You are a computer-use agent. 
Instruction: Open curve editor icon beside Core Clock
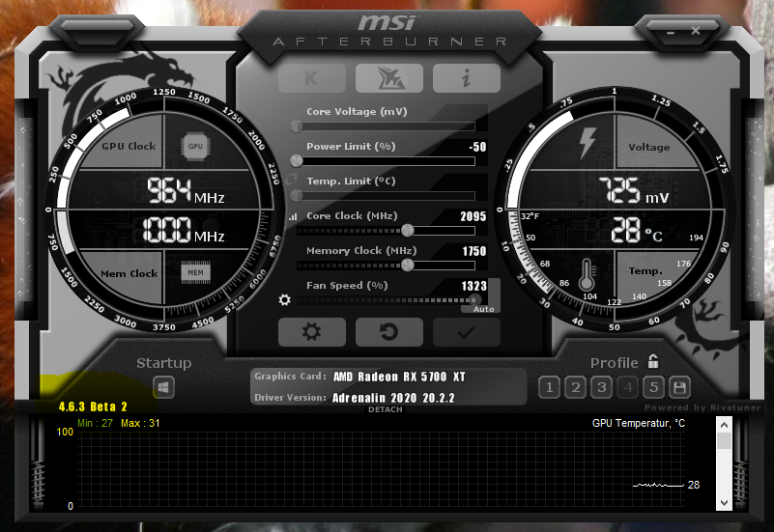(293, 216)
